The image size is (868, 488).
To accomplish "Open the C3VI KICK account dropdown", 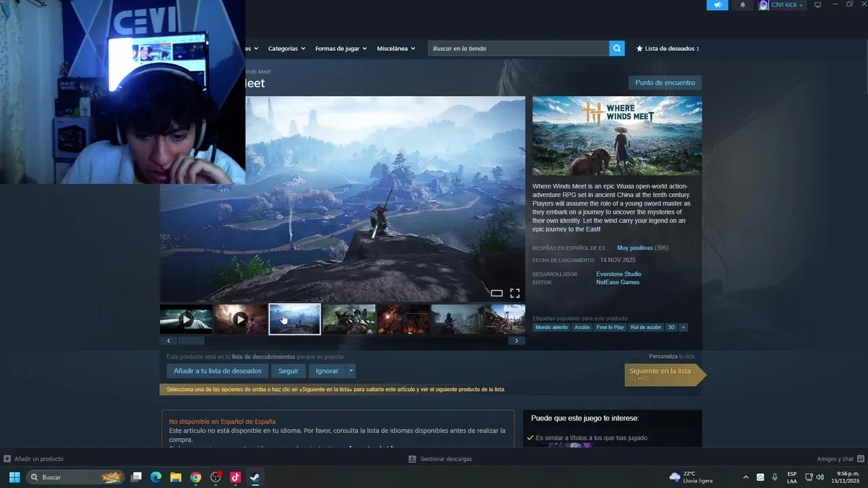I will [781, 5].
